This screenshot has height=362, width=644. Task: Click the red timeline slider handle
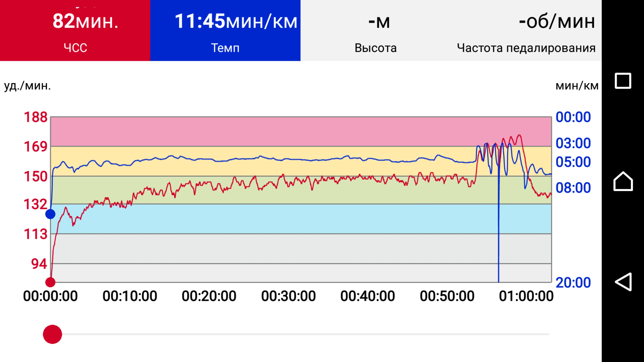(52, 334)
